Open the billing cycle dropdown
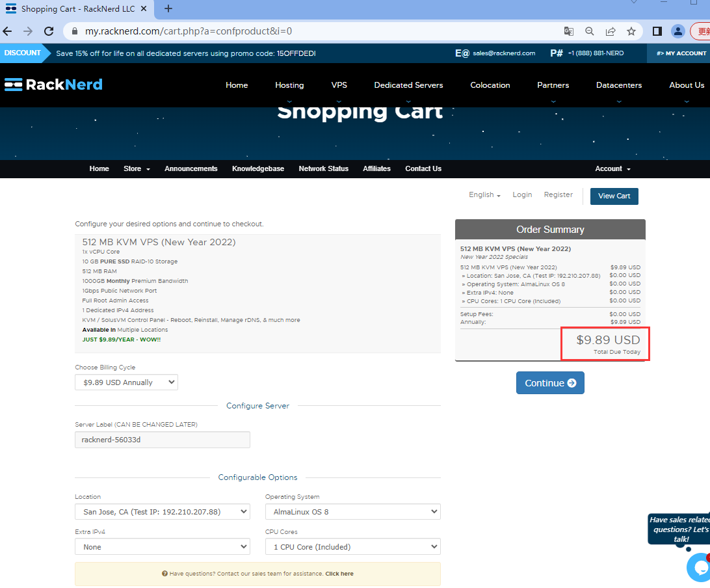Image resolution: width=710 pixels, height=588 pixels. click(126, 382)
